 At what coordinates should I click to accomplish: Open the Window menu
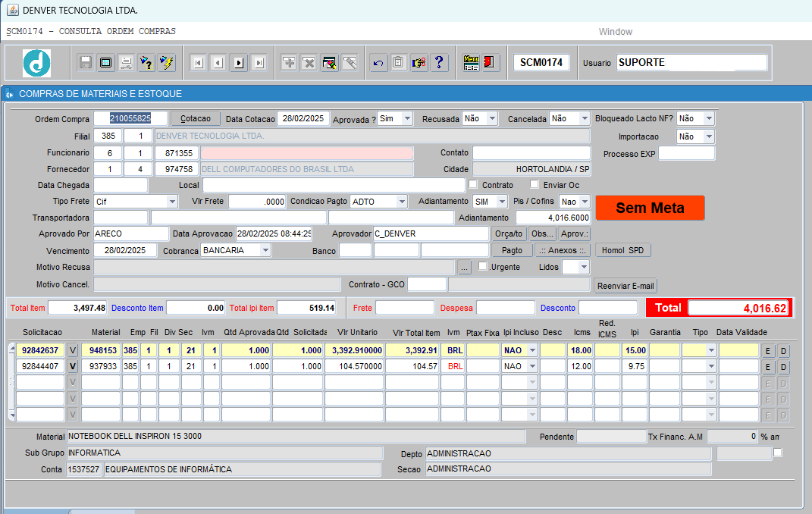pyautogui.click(x=615, y=32)
